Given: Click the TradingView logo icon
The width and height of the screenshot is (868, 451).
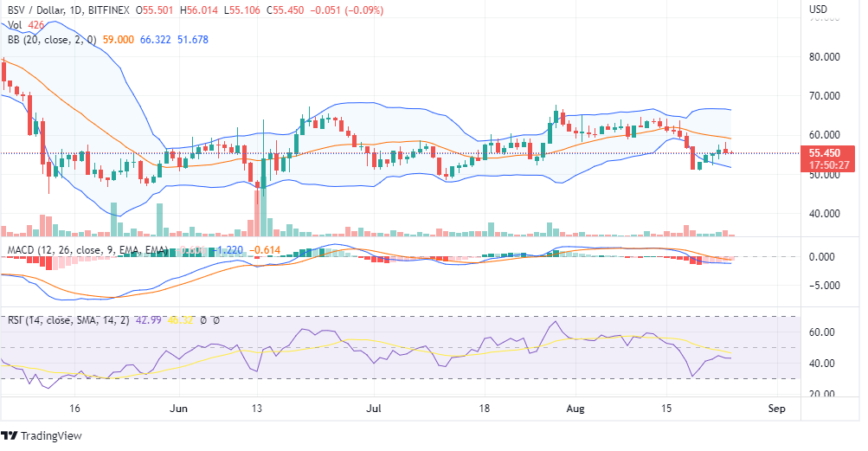Looking at the screenshot, I should pos(10,435).
